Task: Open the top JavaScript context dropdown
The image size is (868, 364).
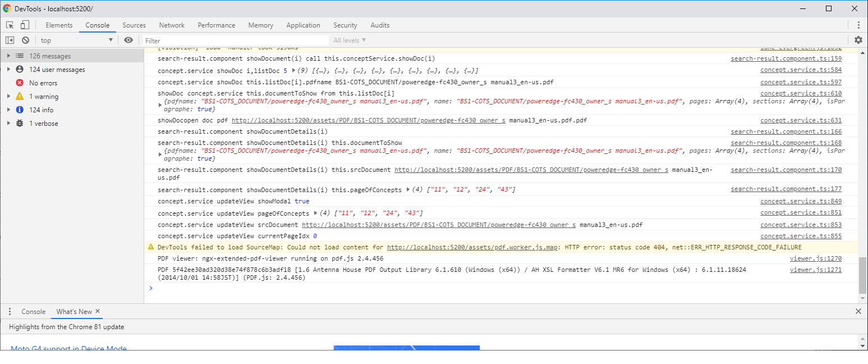Action: 76,40
